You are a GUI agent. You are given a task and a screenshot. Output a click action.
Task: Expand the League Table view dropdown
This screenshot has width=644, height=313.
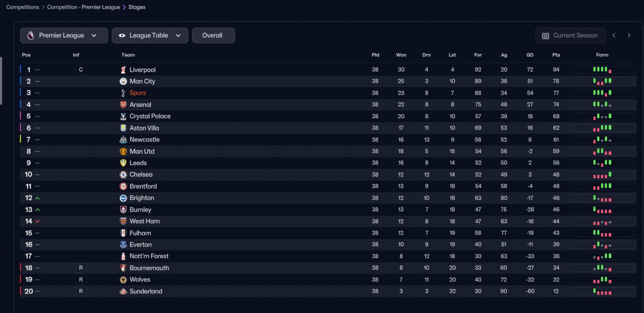(x=150, y=36)
